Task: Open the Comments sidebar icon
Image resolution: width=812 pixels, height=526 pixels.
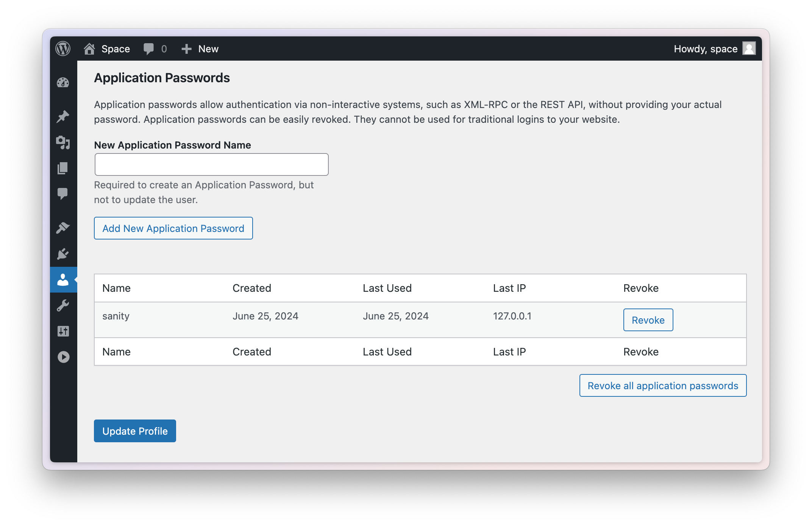Action: 63,194
